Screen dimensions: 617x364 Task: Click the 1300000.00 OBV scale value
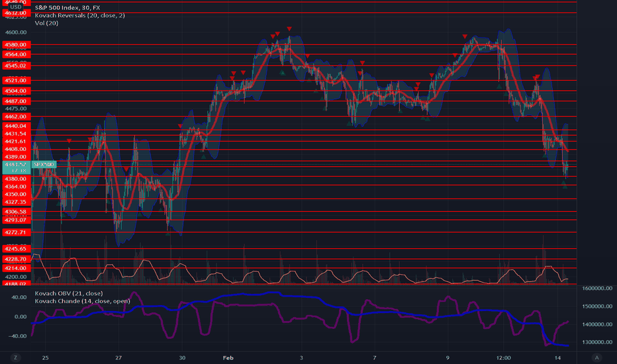[597, 342]
